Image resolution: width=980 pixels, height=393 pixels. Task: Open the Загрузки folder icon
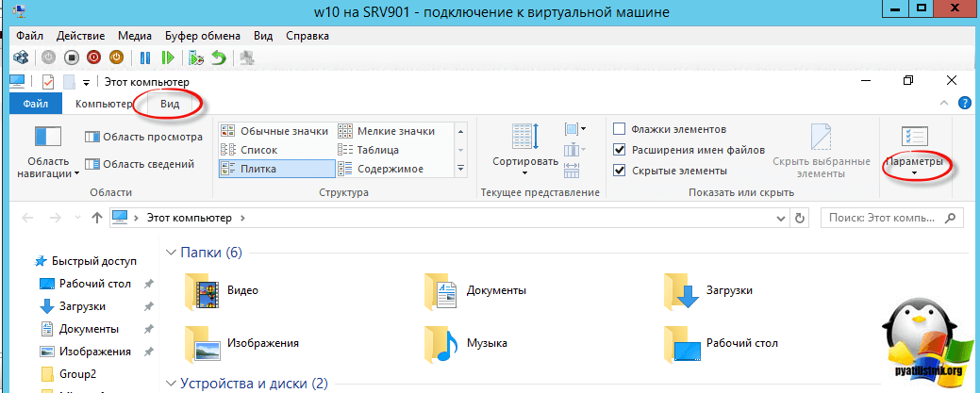pyautogui.click(x=680, y=289)
